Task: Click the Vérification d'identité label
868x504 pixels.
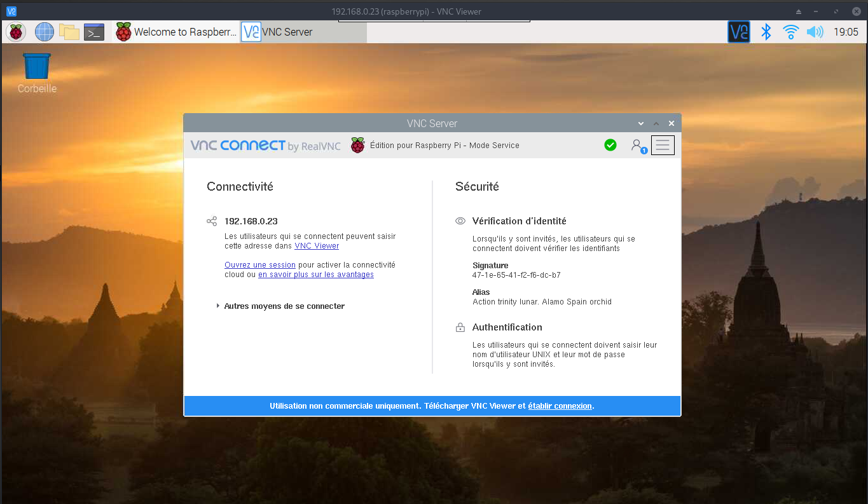Action: [519, 221]
